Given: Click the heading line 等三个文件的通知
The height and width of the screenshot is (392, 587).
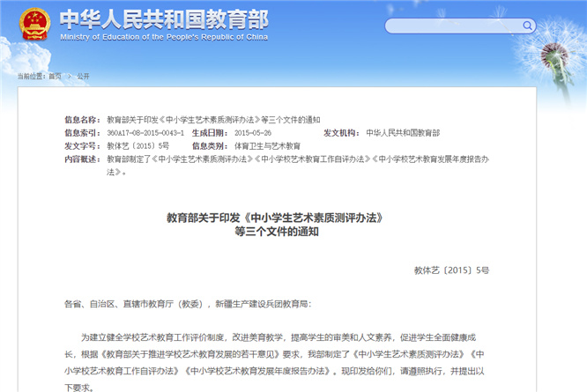Looking at the screenshot, I should point(277,232).
